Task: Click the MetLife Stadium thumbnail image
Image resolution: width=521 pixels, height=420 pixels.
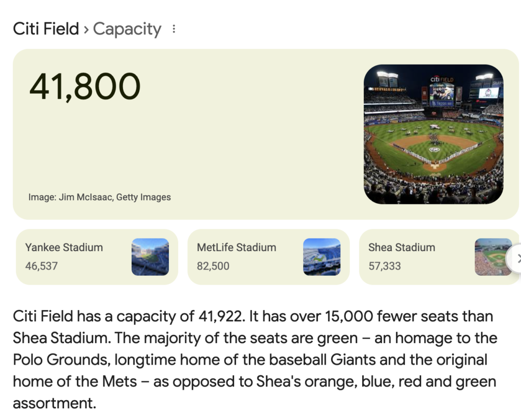Action: point(322,257)
